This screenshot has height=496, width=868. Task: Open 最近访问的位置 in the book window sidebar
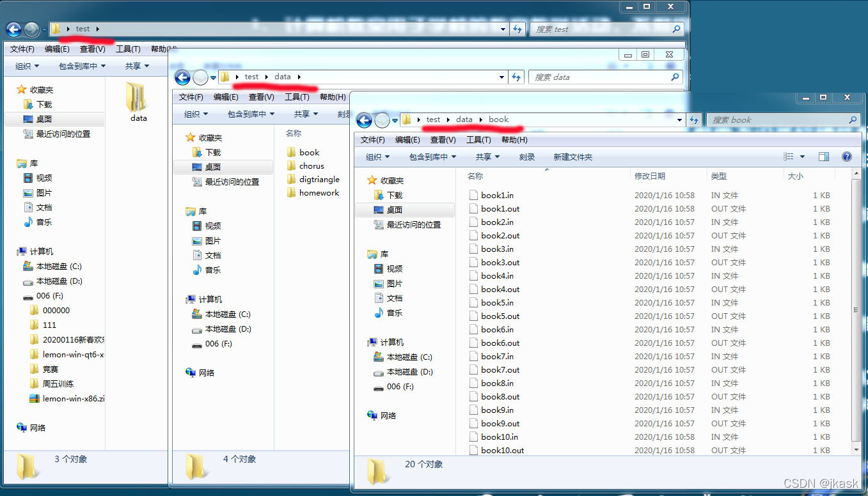[407, 224]
